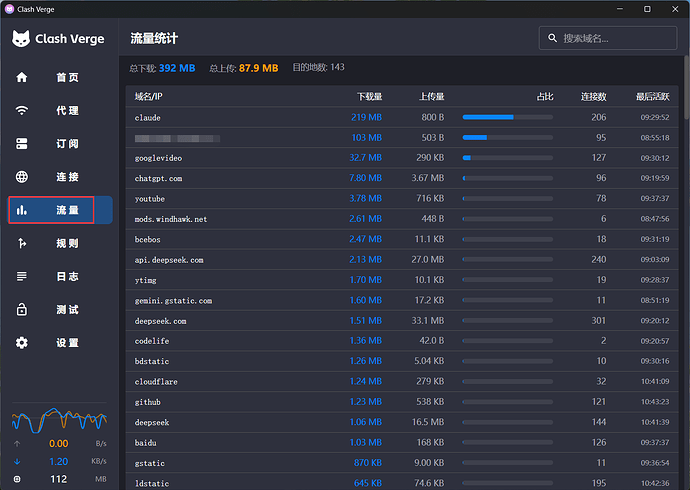Viewport: 690px width, 490px height.
Task: Click the home icon in sidebar
Action: point(22,77)
